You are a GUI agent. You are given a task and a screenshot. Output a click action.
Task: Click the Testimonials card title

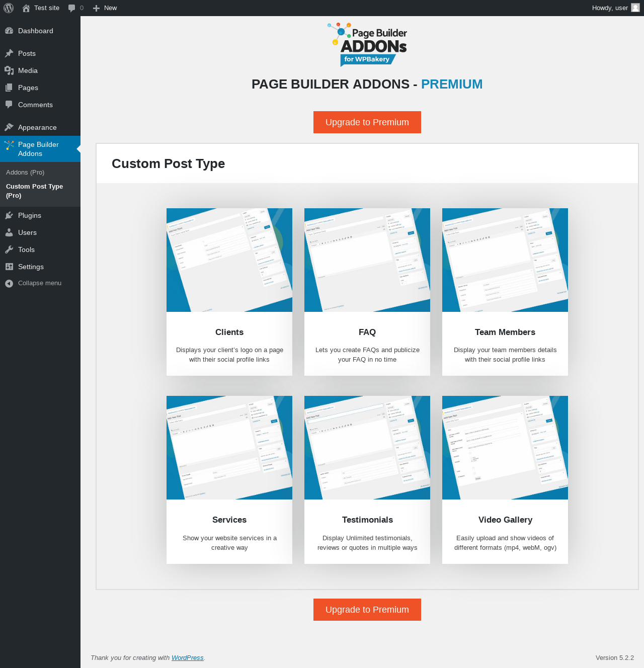(x=367, y=520)
